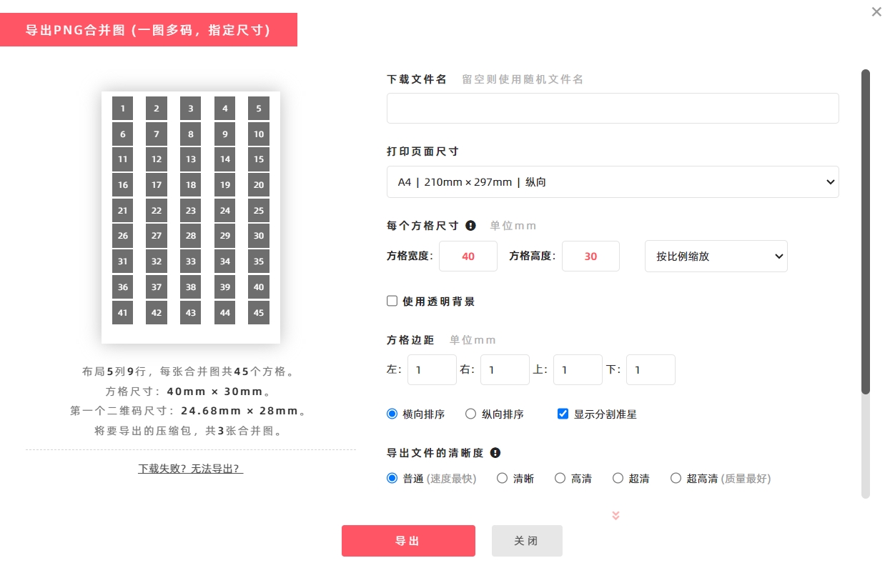The image size is (890, 588).
Task: Focus the 下载文件名 input field
Action: coord(613,109)
